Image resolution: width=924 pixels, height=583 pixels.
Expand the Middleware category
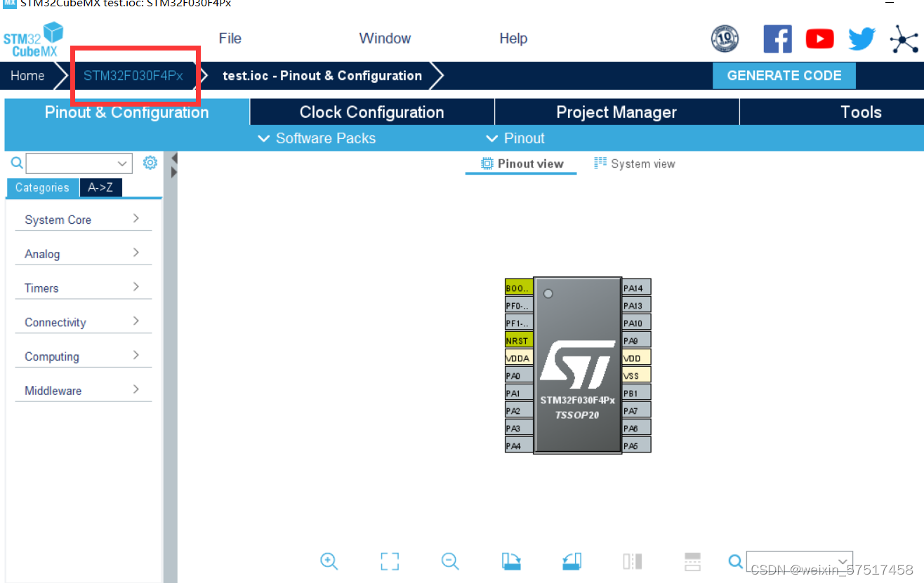(x=84, y=391)
